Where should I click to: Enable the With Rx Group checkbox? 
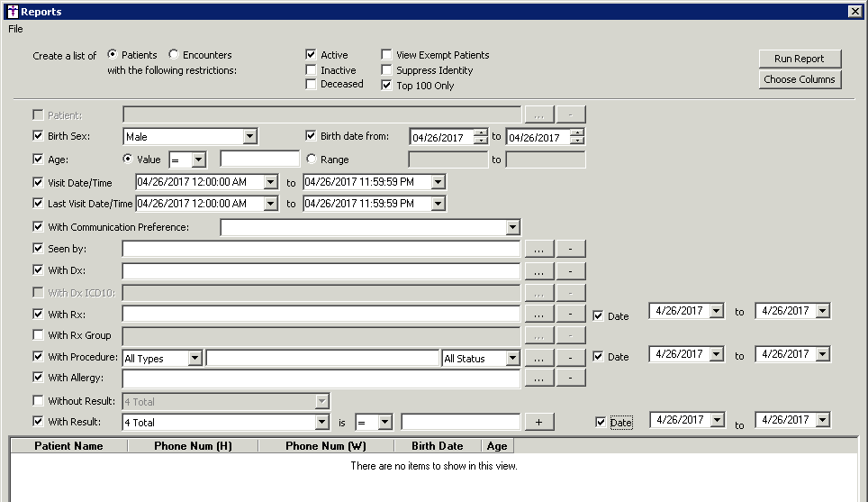(x=38, y=334)
